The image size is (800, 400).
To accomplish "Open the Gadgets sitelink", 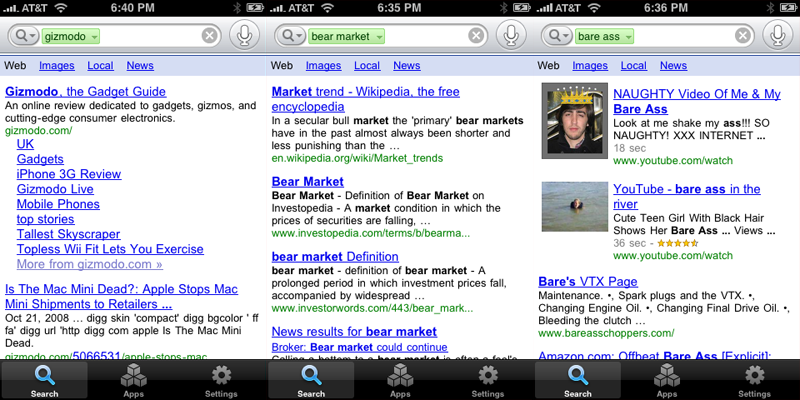I will point(40,159).
